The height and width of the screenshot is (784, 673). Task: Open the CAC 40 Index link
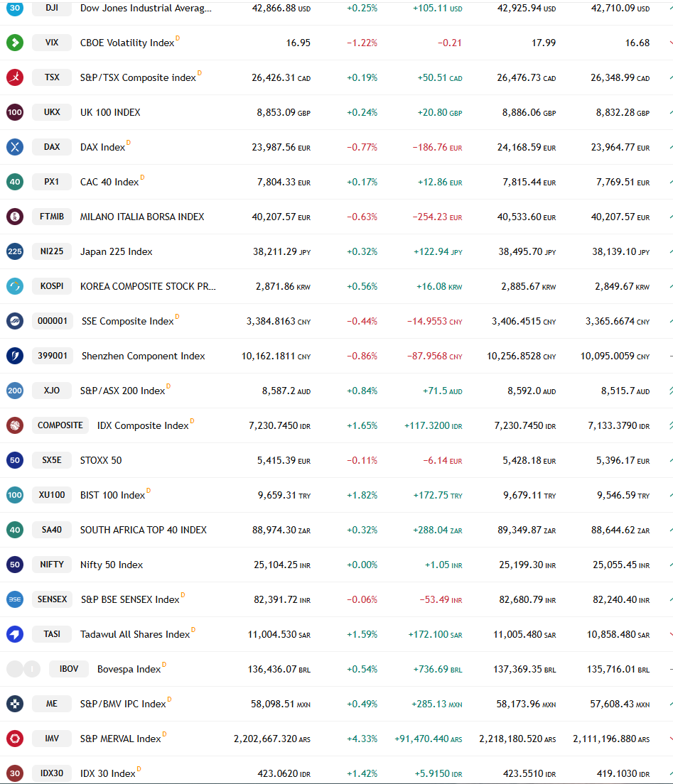click(x=109, y=182)
